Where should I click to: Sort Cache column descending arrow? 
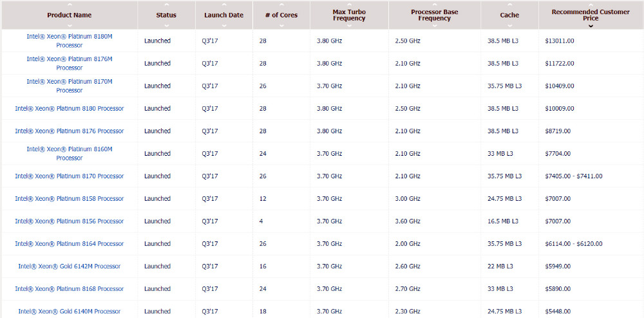(x=509, y=26)
